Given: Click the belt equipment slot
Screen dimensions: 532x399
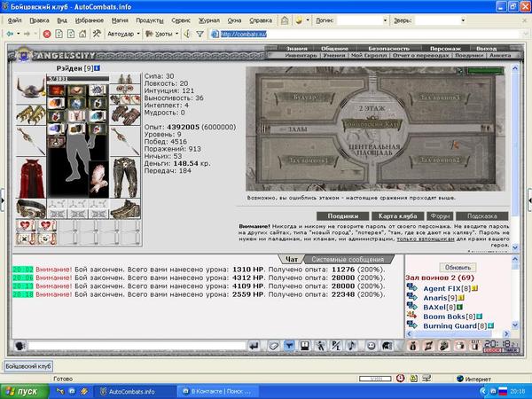Looking at the screenshot, I should (x=31, y=208).
